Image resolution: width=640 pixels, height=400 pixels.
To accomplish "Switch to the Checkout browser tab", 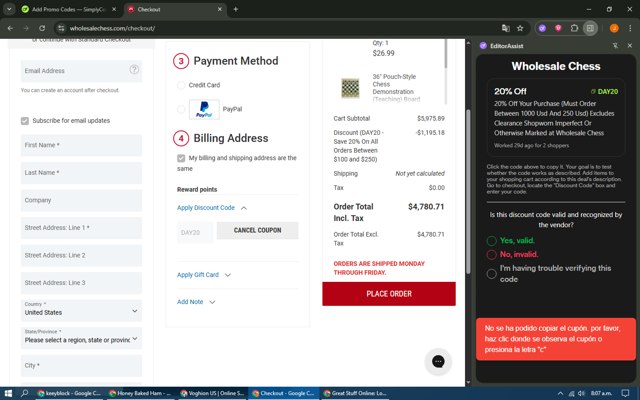I will point(176,9).
